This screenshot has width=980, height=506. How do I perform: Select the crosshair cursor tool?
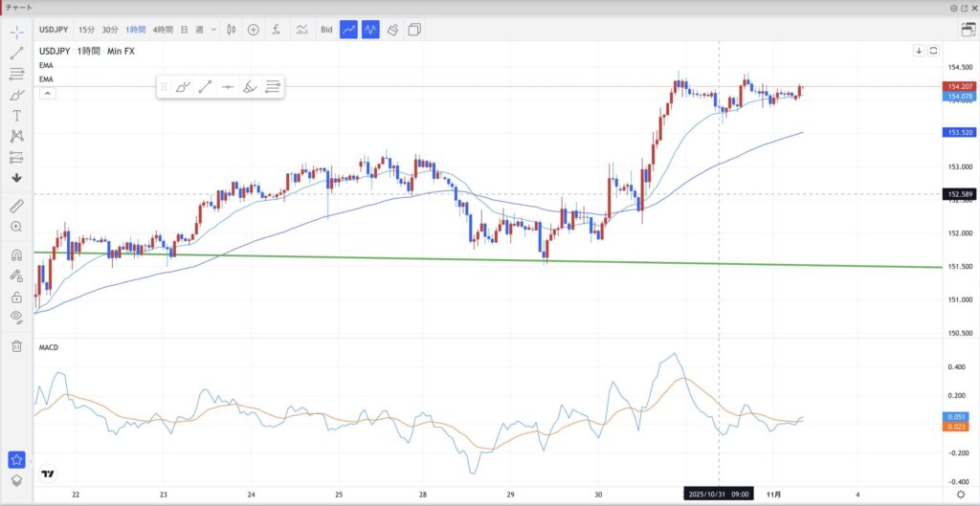pos(16,32)
